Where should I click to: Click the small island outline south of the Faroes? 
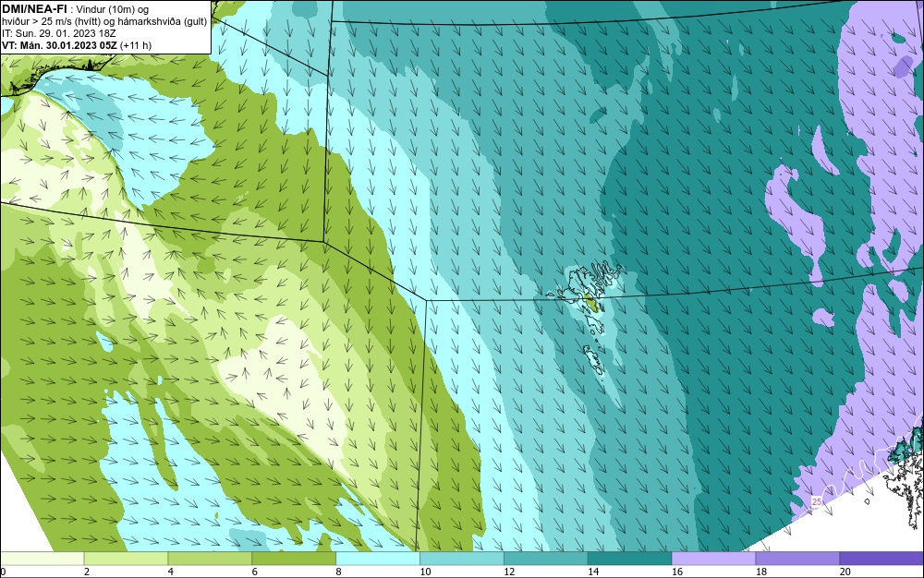tap(595, 360)
